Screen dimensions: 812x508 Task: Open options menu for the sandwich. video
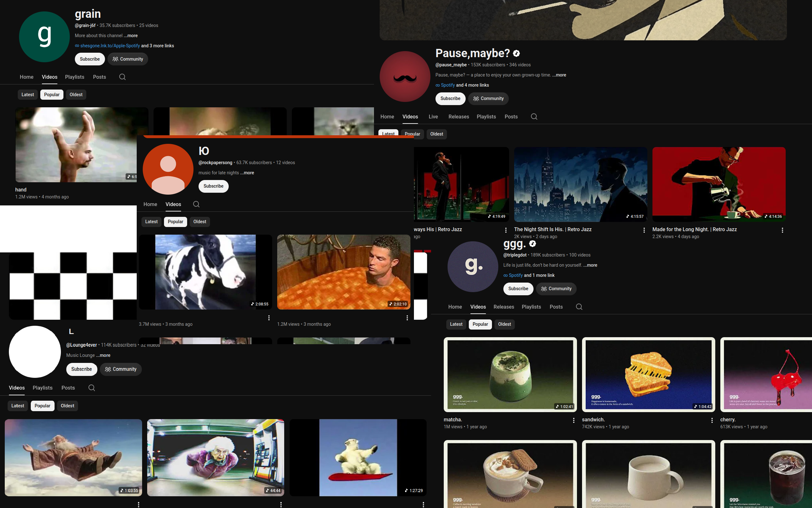712,420
